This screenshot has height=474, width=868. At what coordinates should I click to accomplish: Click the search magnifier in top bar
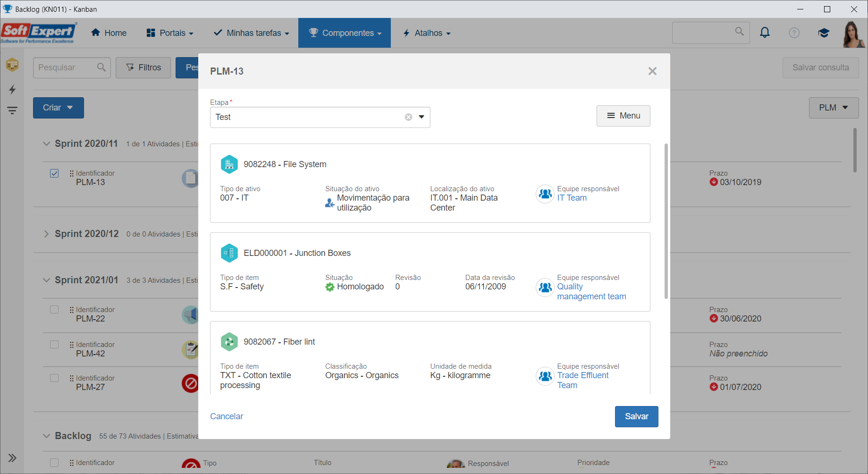739,32
